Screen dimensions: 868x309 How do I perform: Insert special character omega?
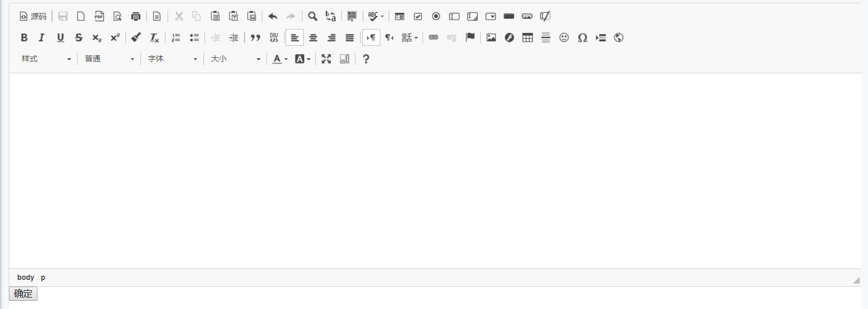583,38
